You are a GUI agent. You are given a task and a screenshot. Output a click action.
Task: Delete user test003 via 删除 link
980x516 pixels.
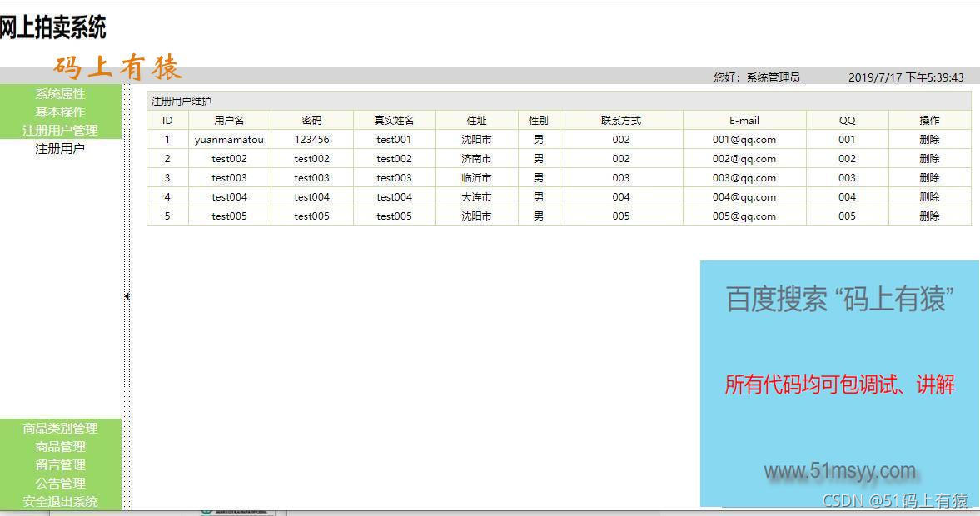[x=929, y=177]
